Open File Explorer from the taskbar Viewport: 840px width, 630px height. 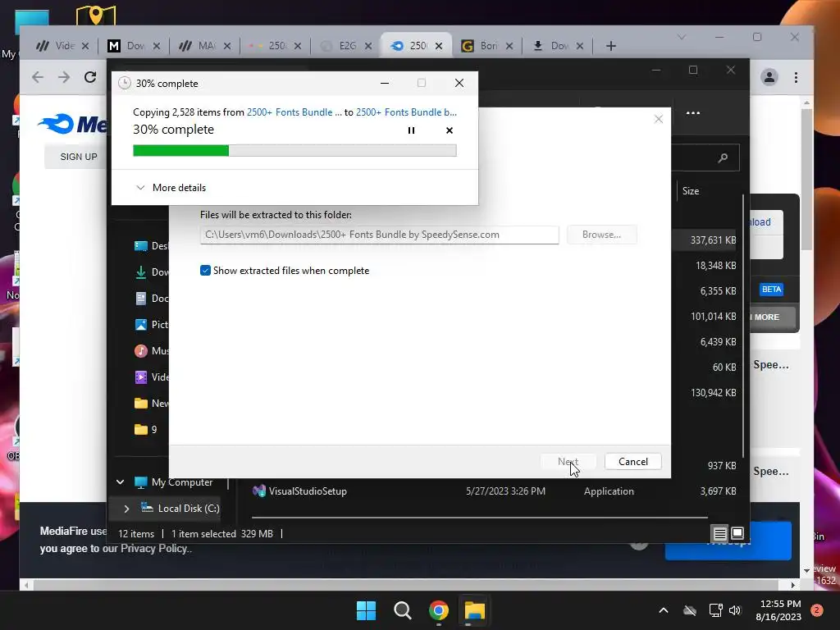475,610
